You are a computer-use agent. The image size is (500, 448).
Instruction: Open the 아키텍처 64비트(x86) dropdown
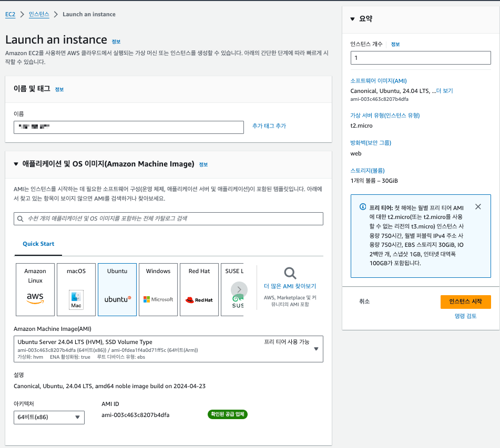49,417
